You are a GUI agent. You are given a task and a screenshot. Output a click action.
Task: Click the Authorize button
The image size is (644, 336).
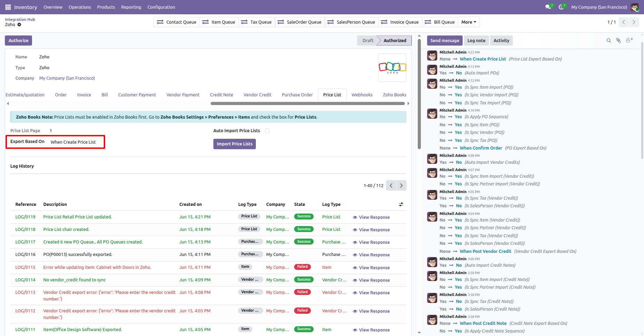(x=18, y=41)
